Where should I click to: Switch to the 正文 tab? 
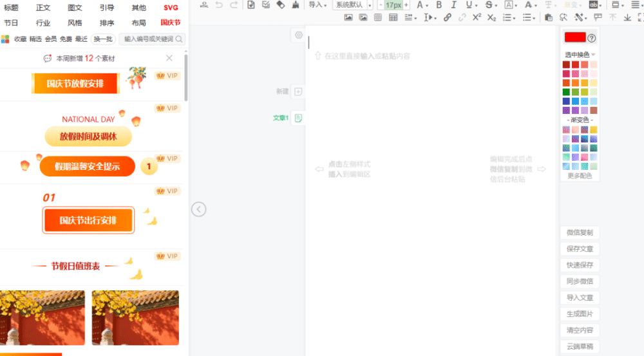click(x=43, y=8)
